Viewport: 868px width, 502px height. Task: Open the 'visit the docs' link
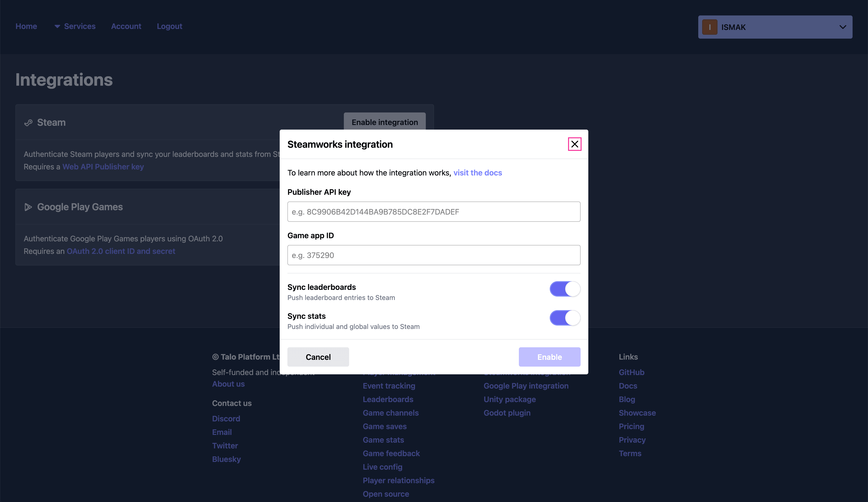point(478,173)
